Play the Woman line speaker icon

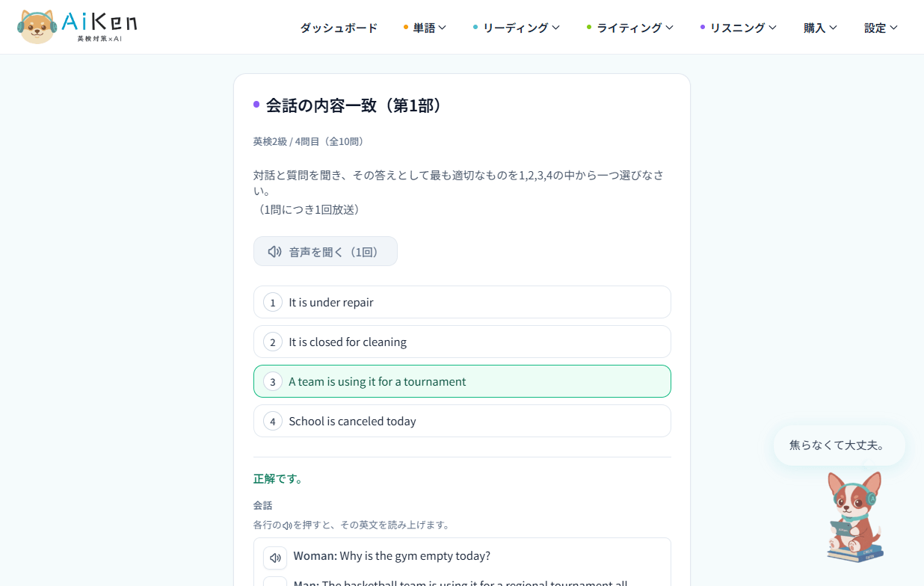pyautogui.click(x=275, y=558)
